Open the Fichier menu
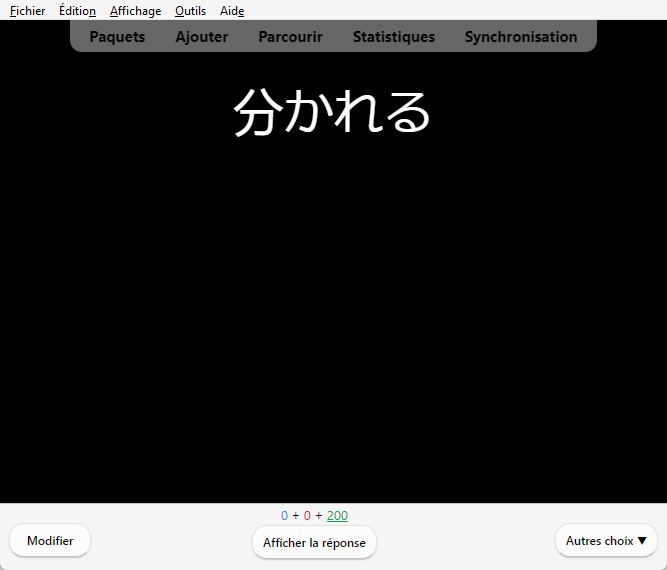 27,11
